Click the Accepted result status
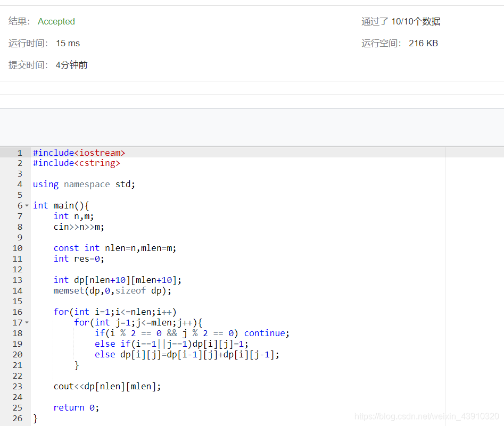The image size is (504, 426). 56,21
